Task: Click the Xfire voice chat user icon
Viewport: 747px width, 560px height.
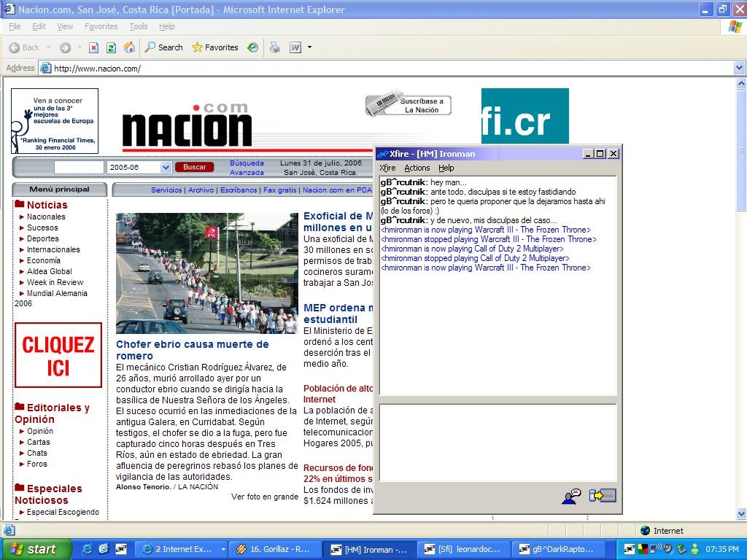Action: pyautogui.click(x=571, y=496)
